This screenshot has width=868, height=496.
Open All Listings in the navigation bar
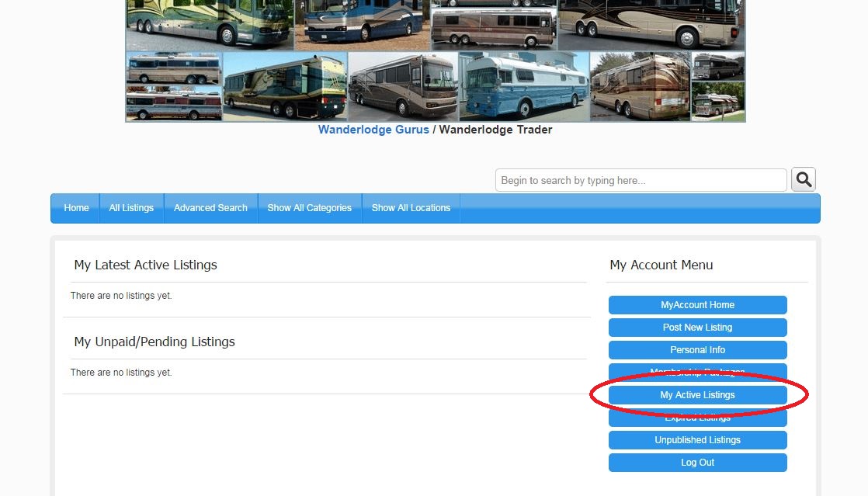click(131, 208)
